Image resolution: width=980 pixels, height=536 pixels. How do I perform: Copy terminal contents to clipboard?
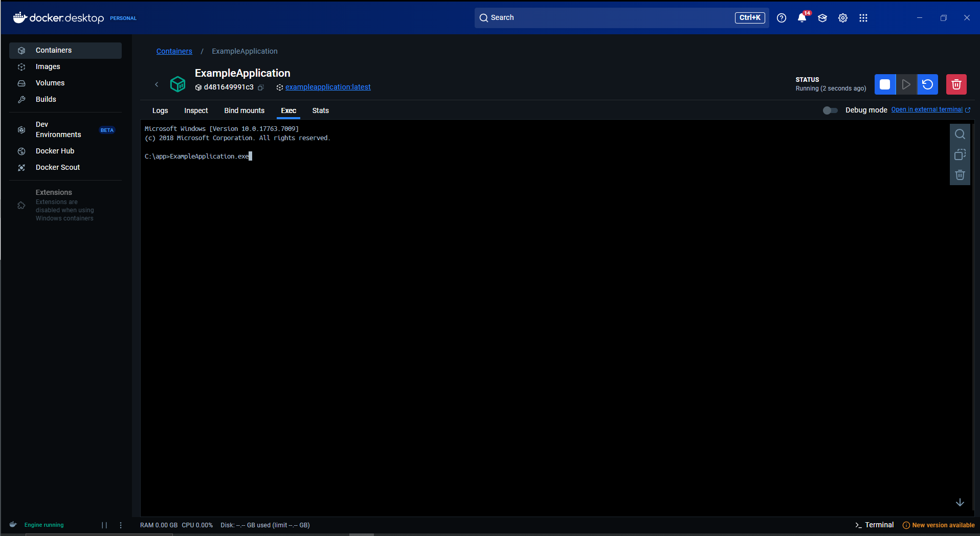(960, 154)
